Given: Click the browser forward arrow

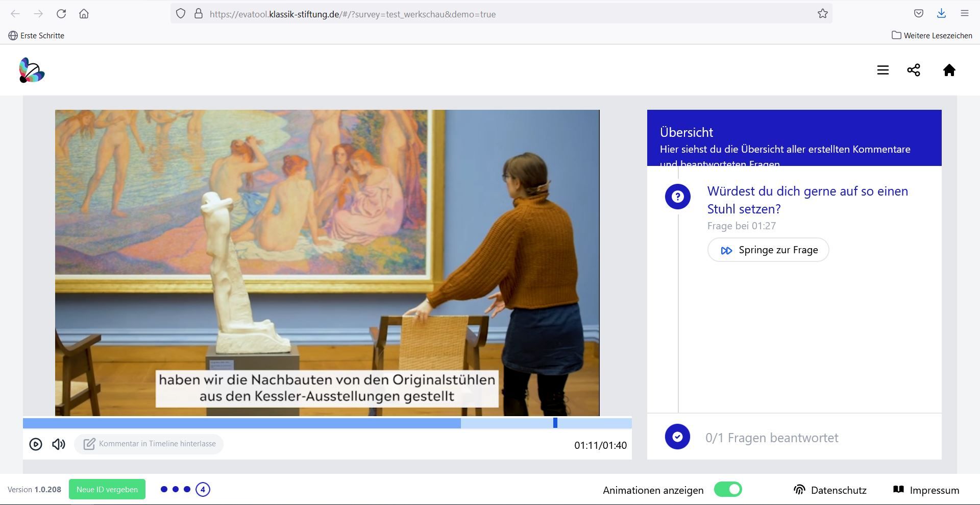Looking at the screenshot, I should pyautogui.click(x=38, y=14).
